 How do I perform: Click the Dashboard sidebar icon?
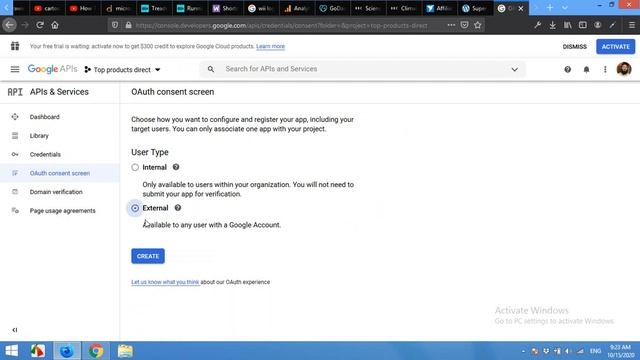tap(15, 117)
